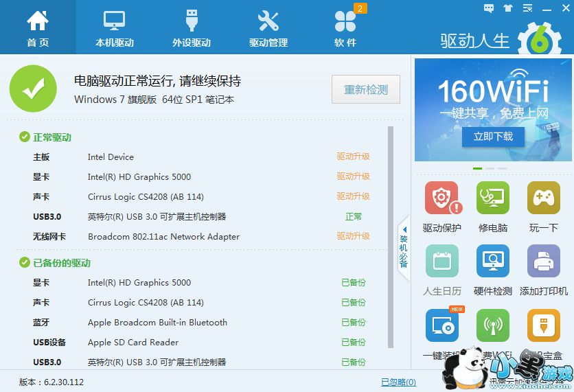Launch 硬件检测 hardware detection
This screenshot has height=392, width=574.
[x=493, y=262]
